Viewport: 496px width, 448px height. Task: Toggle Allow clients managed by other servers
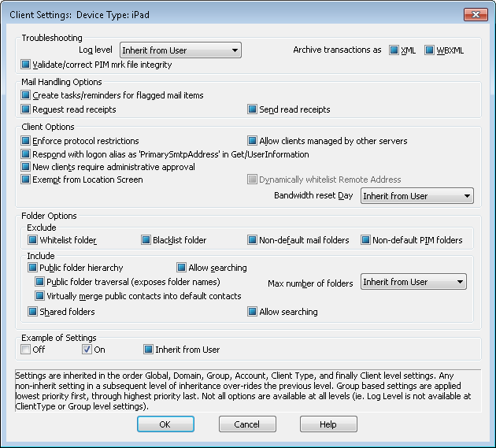253,141
